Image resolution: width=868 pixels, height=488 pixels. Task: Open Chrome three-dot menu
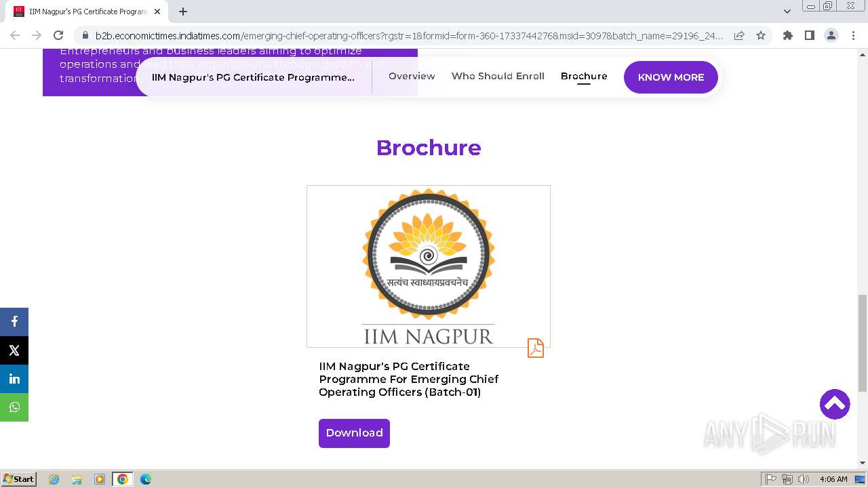[x=852, y=35]
